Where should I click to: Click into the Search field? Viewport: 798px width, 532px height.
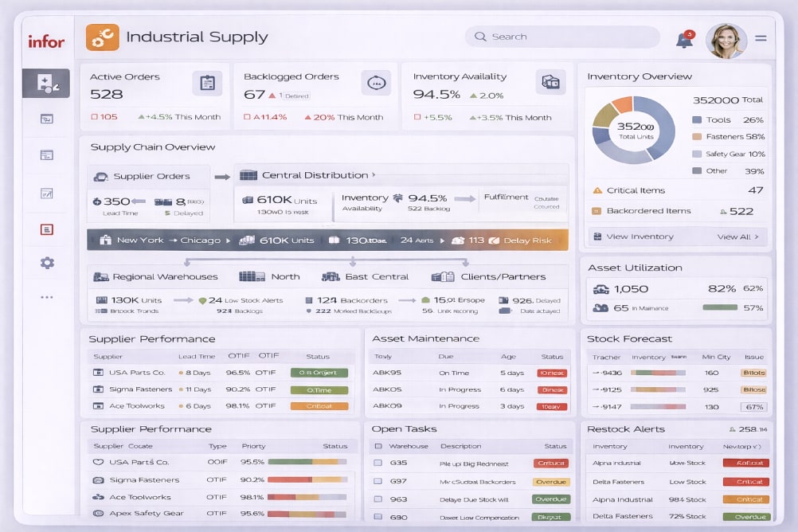click(x=561, y=37)
